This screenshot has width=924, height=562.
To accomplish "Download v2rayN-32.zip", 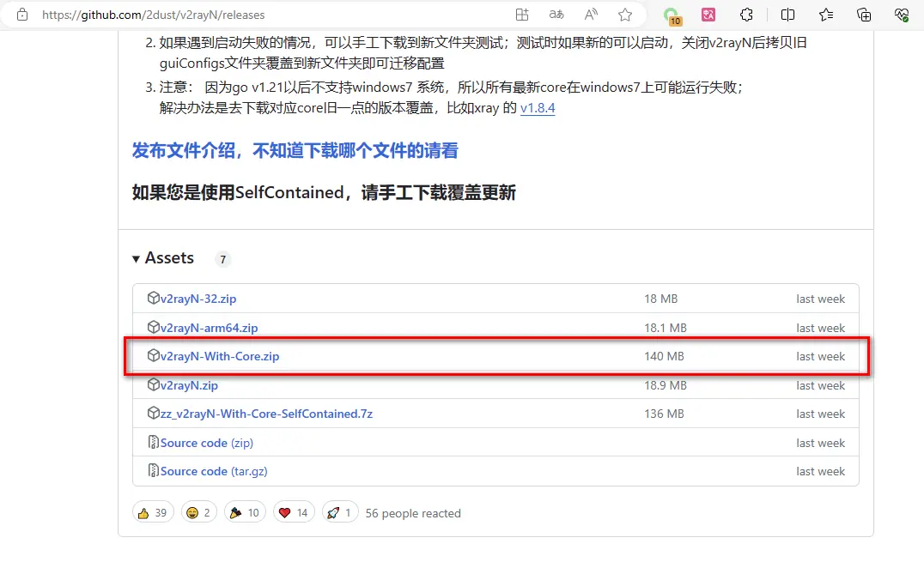I will pyautogui.click(x=198, y=299).
